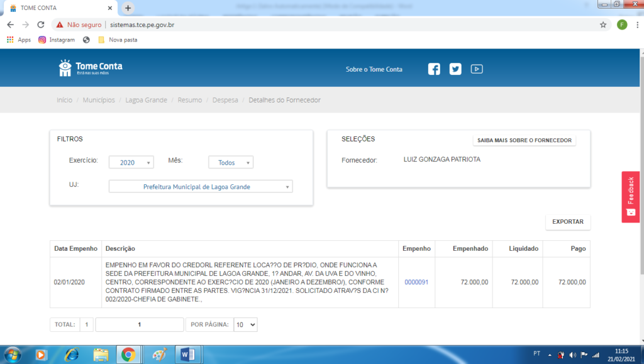Image resolution: width=644 pixels, height=364 pixels.
Task: Open File Explorer from taskbar
Action: pos(101,355)
